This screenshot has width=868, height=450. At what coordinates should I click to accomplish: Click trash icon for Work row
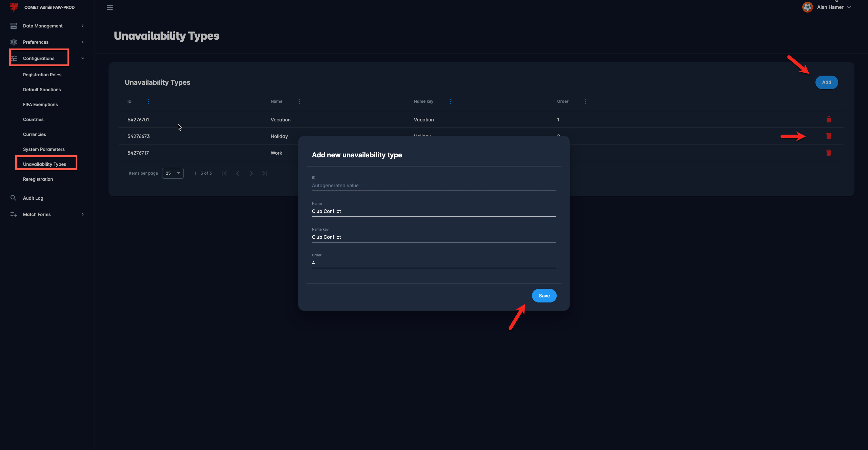tap(828, 153)
